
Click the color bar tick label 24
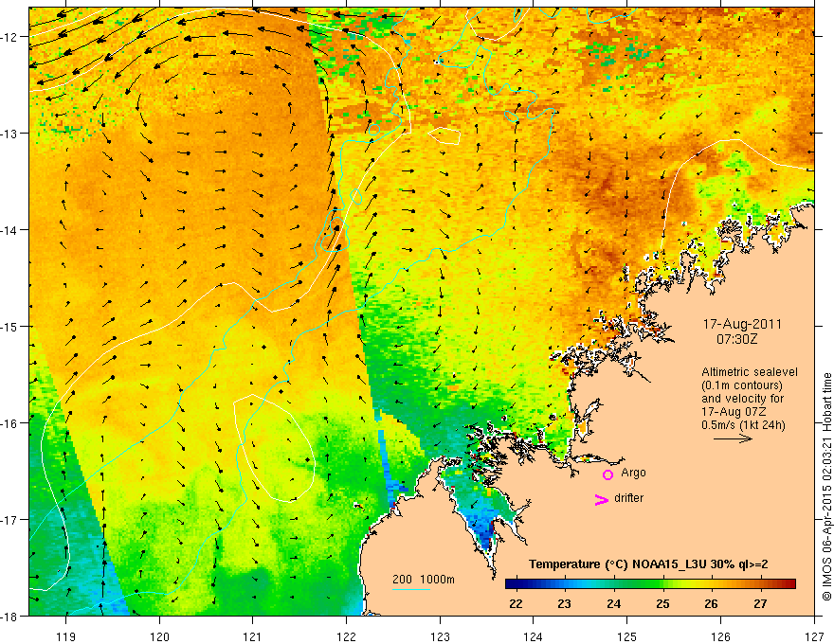(x=613, y=603)
